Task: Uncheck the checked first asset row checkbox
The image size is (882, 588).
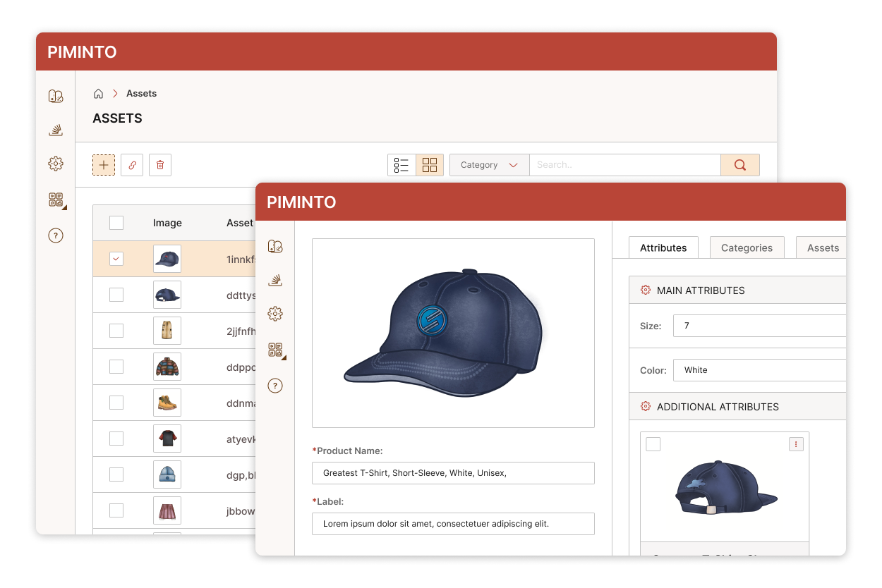Action: [116, 259]
